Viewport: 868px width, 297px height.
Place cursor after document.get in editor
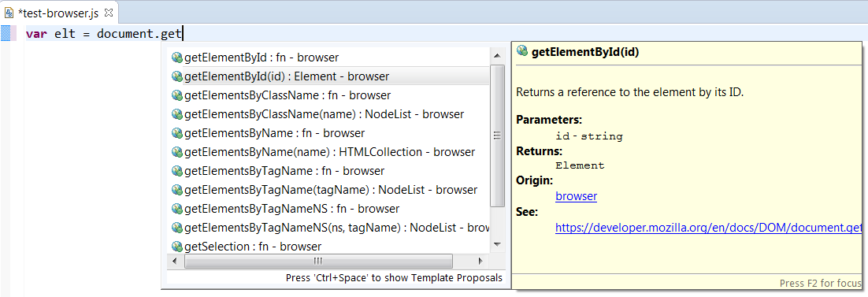point(183,34)
